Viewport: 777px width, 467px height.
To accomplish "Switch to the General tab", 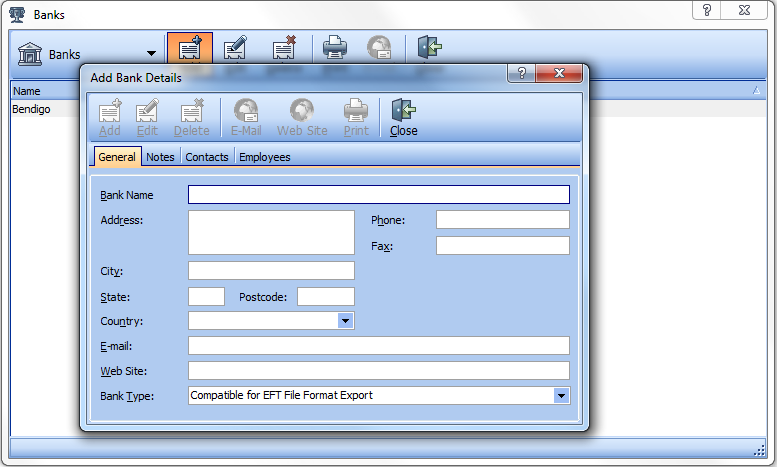I will click(x=117, y=157).
